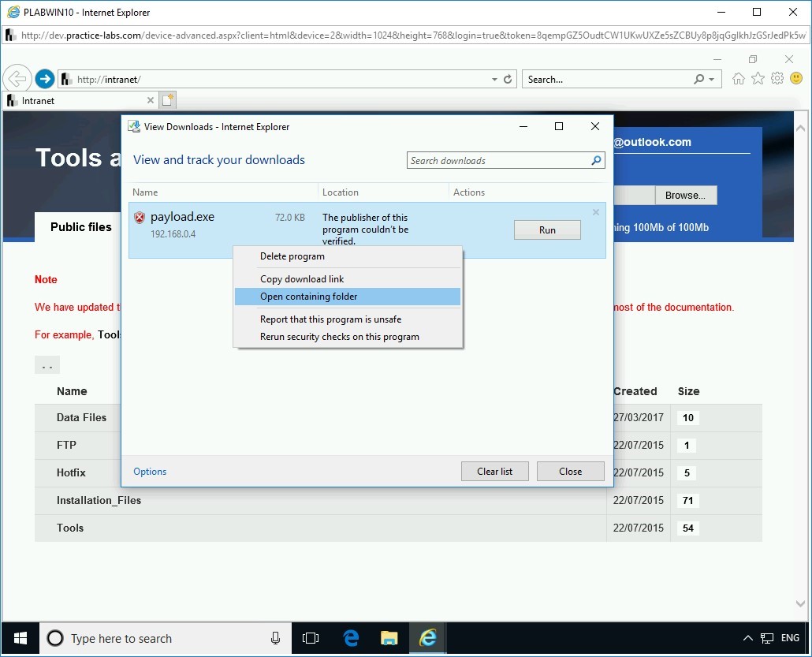The height and width of the screenshot is (657, 812).
Task: Open the favorites star icon
Action: tap(758, 79)
